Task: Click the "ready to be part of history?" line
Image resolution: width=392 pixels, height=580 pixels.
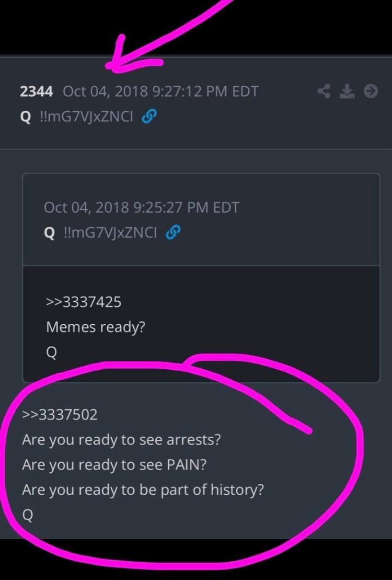Action: pos(143,490)
